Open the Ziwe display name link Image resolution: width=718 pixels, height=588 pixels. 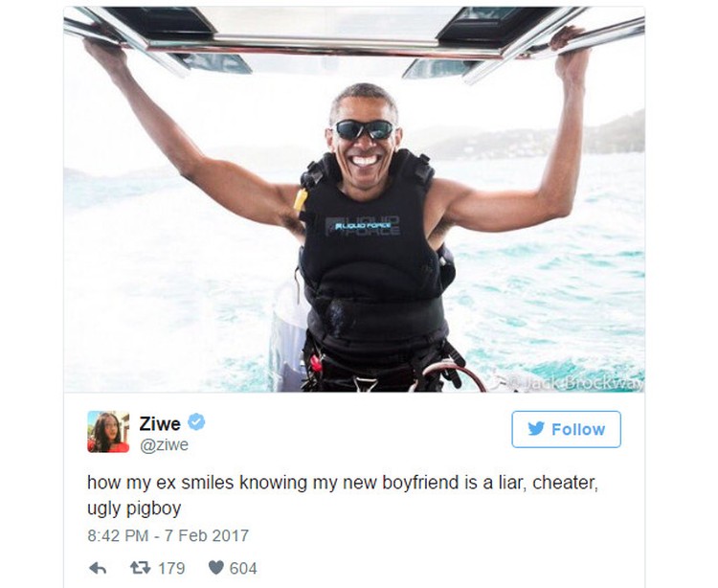tap(160, 423)
